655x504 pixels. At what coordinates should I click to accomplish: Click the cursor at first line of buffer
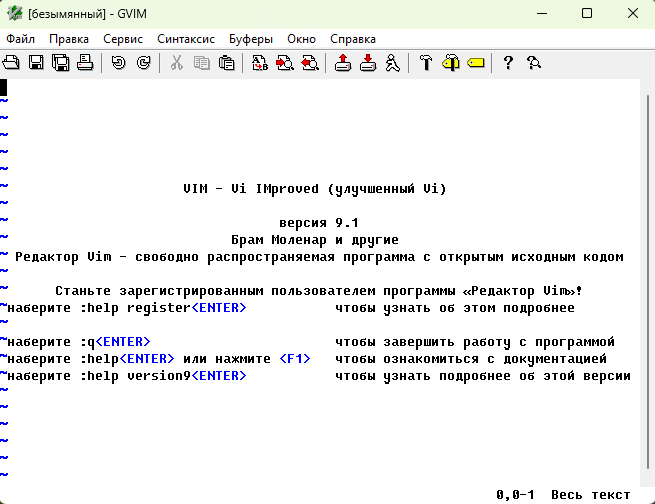[x=3, y=87]
